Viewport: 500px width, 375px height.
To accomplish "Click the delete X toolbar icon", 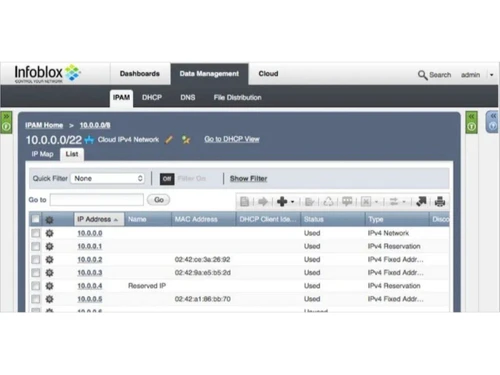I will (366, 202).
